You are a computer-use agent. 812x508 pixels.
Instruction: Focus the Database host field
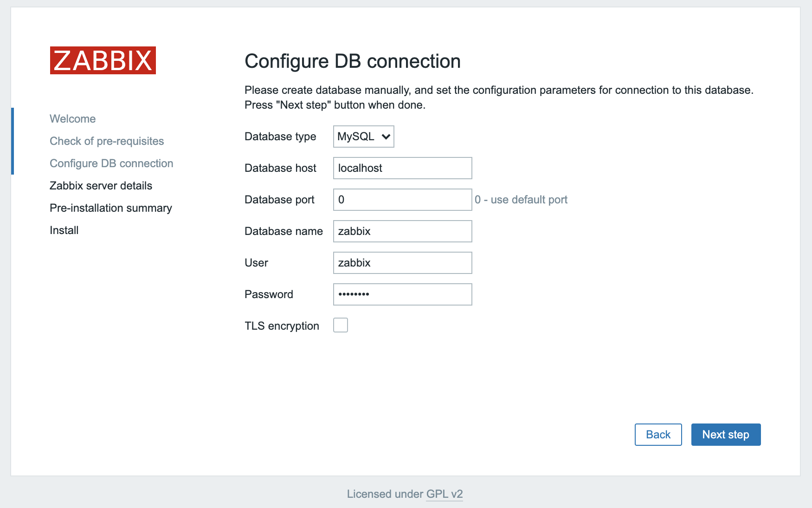point(402,168)
